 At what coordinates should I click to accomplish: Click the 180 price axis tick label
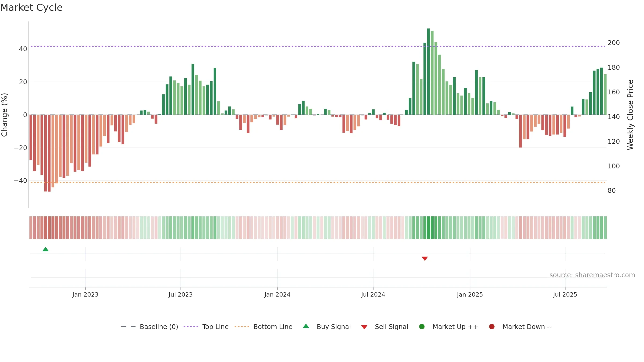click(614, 68)
